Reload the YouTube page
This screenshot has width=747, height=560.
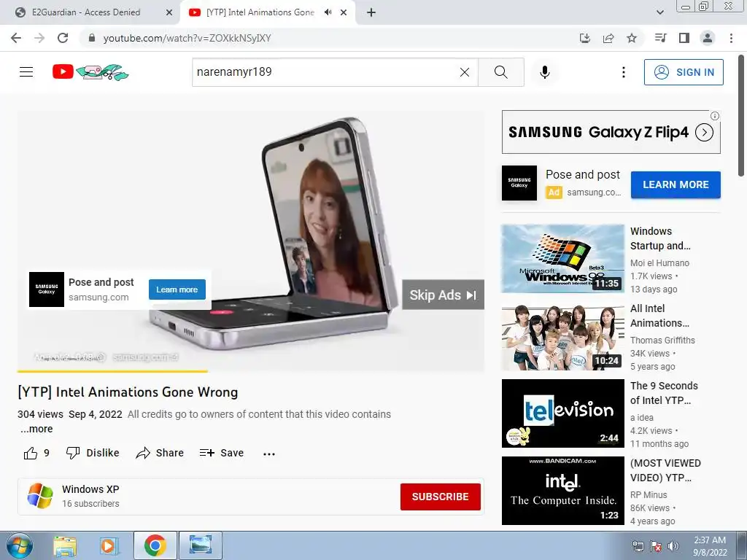click(x=63, y=38)
